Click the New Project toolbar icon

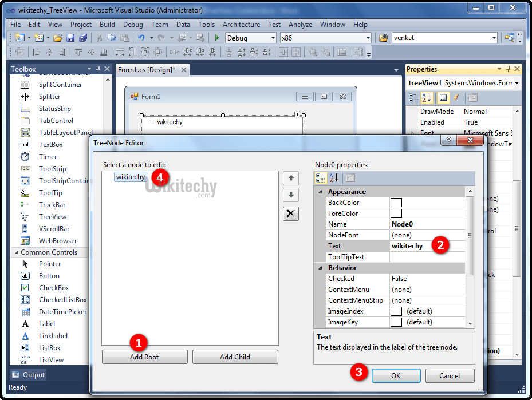point(20,38)
